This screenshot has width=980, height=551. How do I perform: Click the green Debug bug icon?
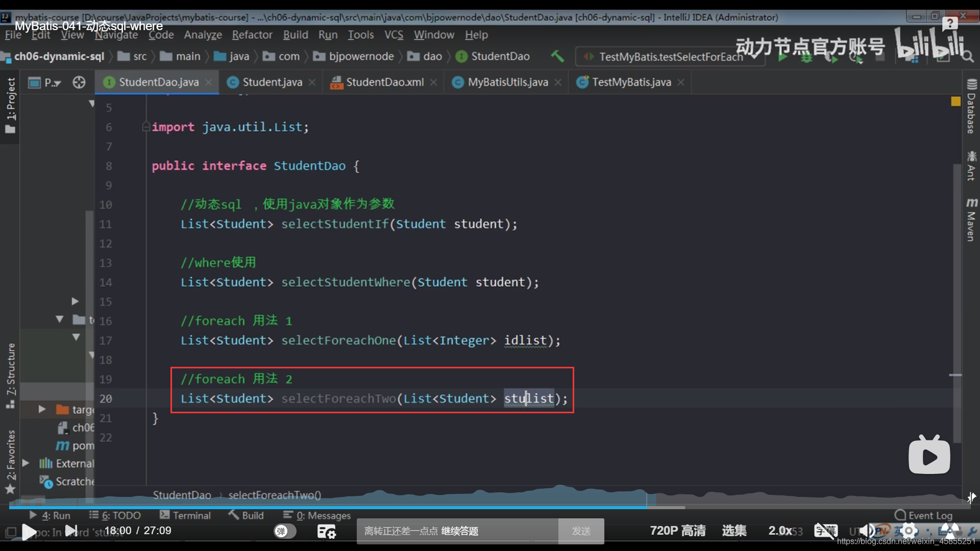[x=806, y=58]
